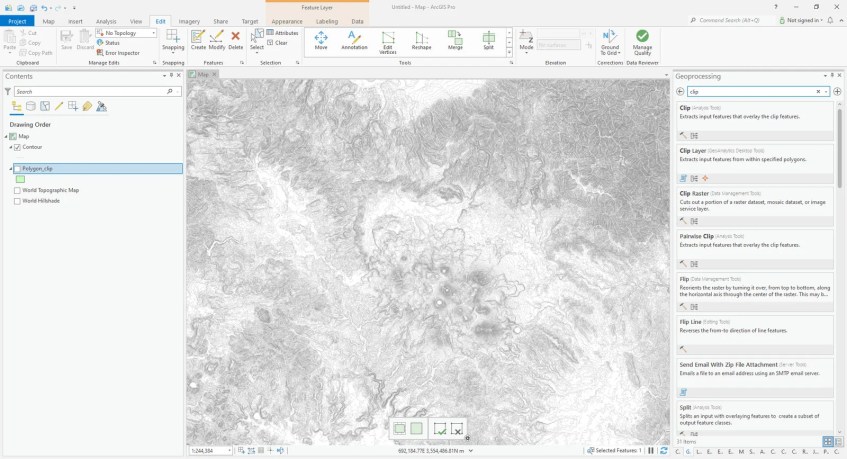Open the Clip Raster tool result

click(x=755, y=207)
